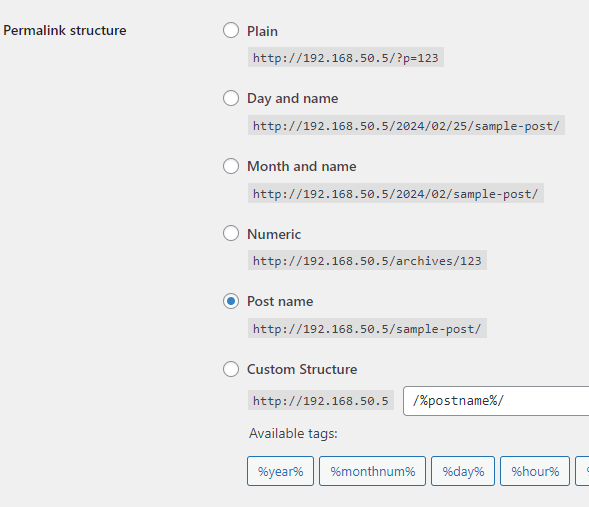Viewport: 589px width, 507px height.
Task: Click the Available tags label
Action: [293, 433]
